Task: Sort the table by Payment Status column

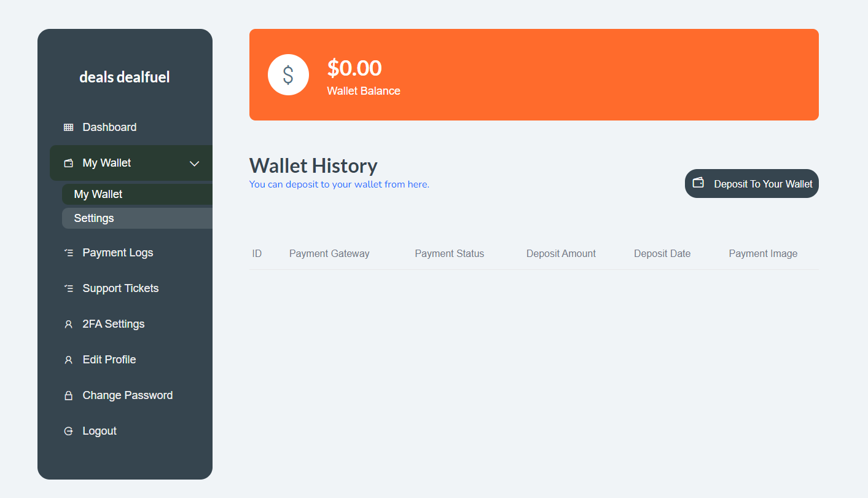Action: (449, 253)
